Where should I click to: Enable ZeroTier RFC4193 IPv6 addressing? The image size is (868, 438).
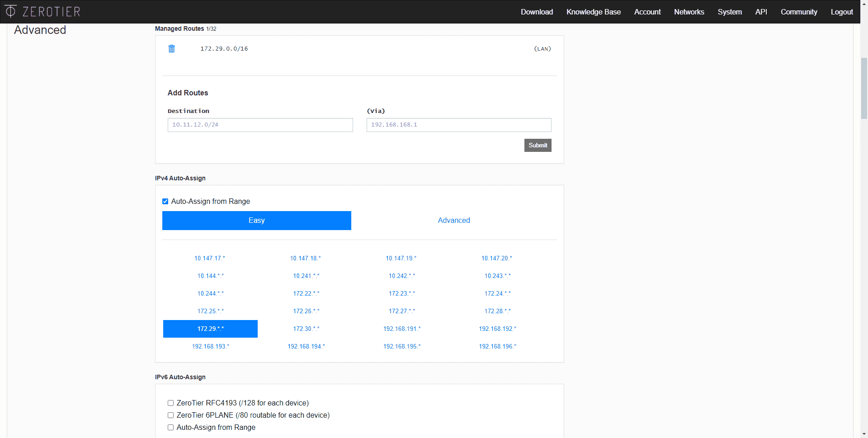coord(170,403)
